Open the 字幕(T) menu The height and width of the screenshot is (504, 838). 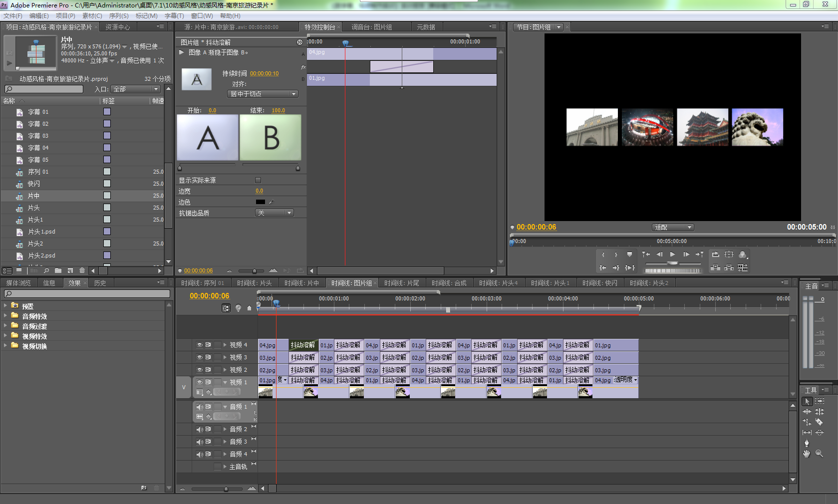pos(174,16)
